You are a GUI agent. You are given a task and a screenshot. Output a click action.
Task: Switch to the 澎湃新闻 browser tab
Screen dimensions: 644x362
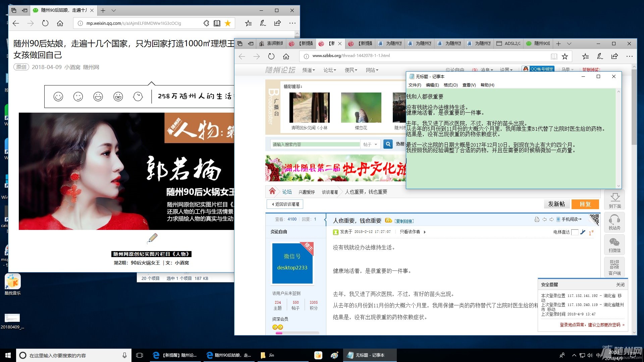pos(271,44)
